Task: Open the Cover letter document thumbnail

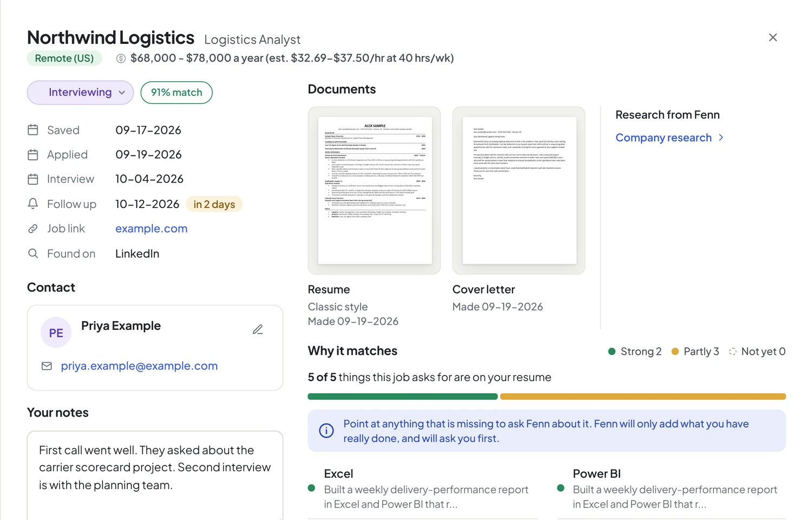Action: [x=519, y=190]
